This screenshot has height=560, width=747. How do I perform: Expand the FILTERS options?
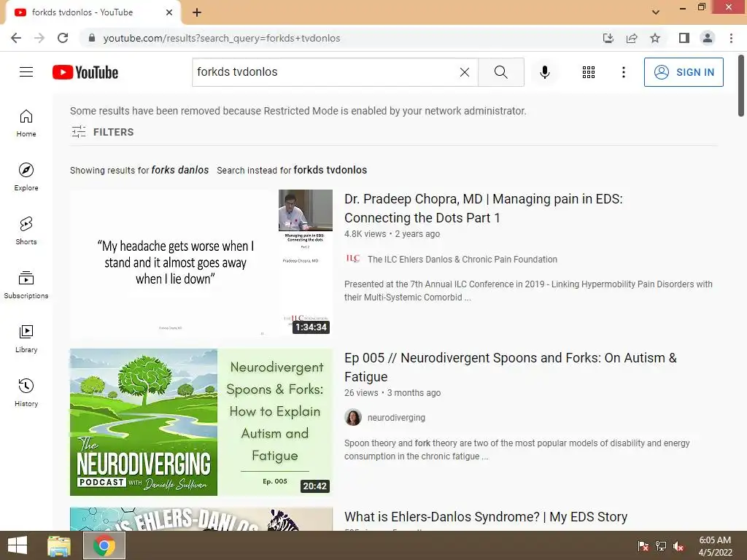click(x=102, y=132)
